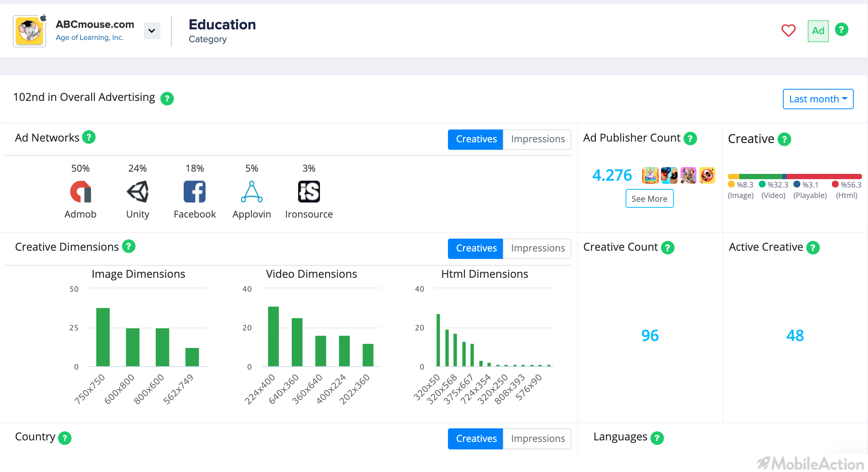Click the yellow Image legend dot
The height and width of the screenshot is (472, 868).
coord(731,184)
